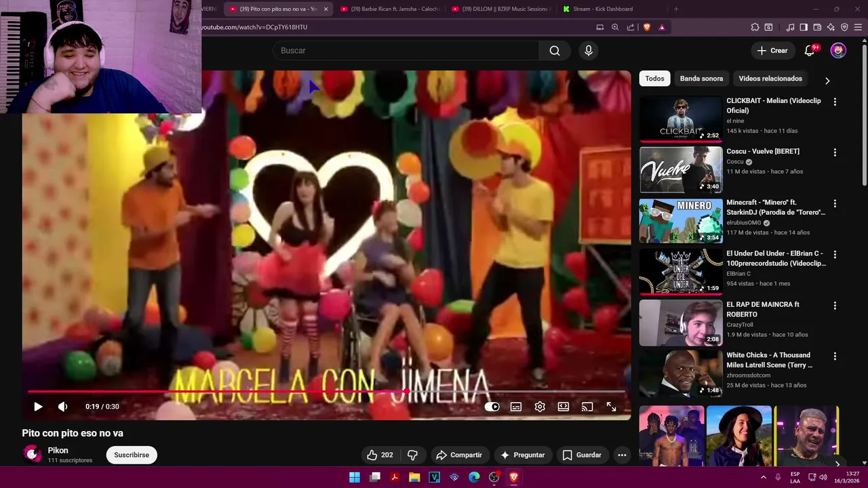Show more filter chips with the arrow
Image resolution: width=868 pixels, height=488 pixels.
click(x=827, y=80)
